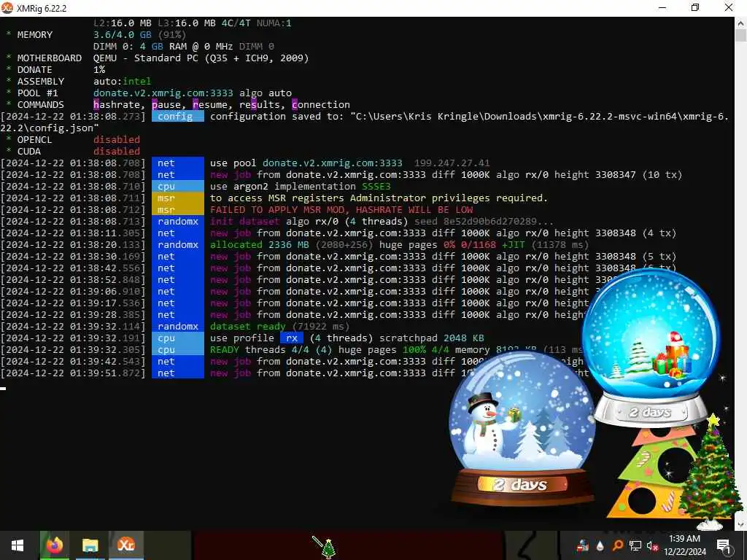747x560 pixels.
Task: Click the 'connection' command word
Action: point(321,105)
